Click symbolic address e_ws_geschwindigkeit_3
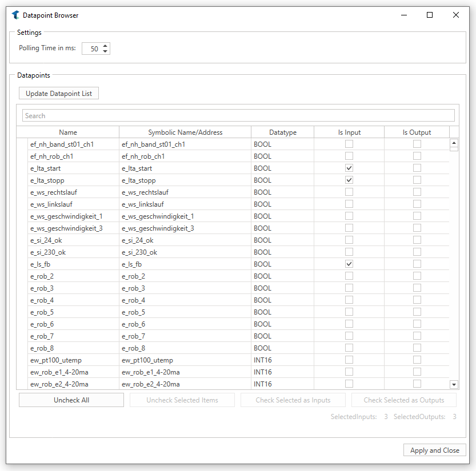 (185, 228)
